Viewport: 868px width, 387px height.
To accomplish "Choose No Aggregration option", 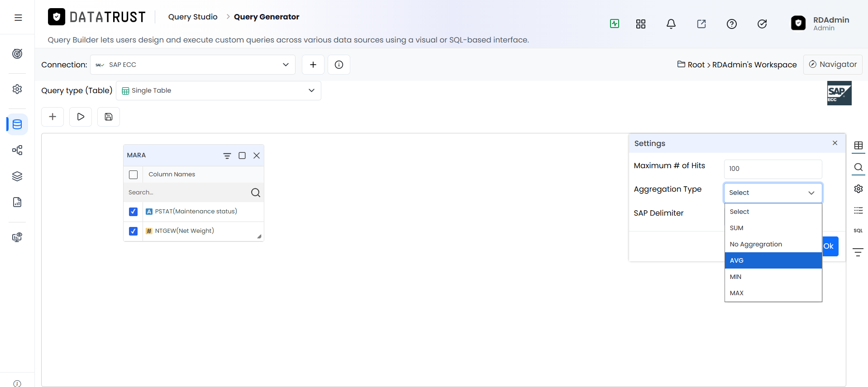I will coord(773,244).
